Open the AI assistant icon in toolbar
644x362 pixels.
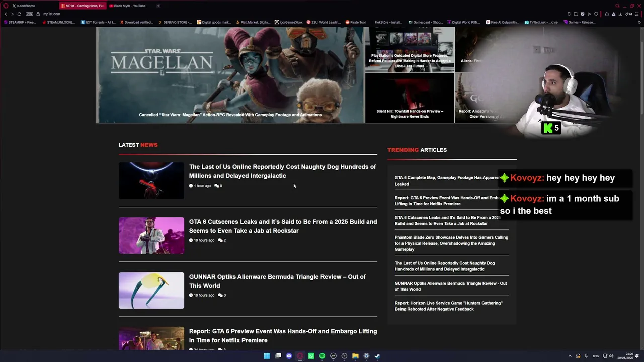(629, 14)
